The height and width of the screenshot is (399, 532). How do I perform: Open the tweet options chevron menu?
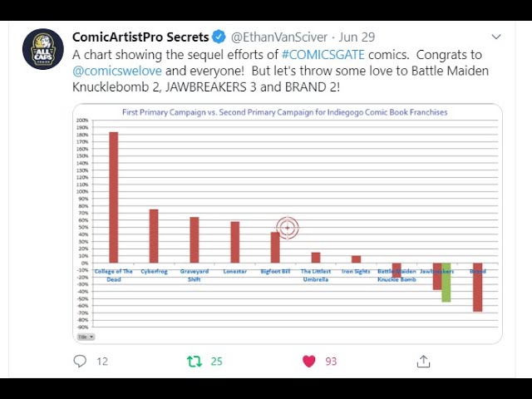point(495,37)
